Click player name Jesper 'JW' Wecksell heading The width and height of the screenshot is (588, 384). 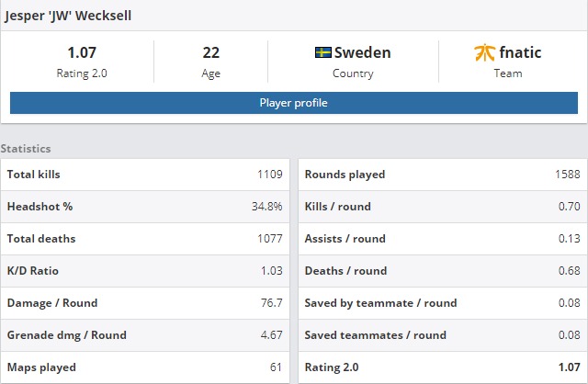point(68,16)
